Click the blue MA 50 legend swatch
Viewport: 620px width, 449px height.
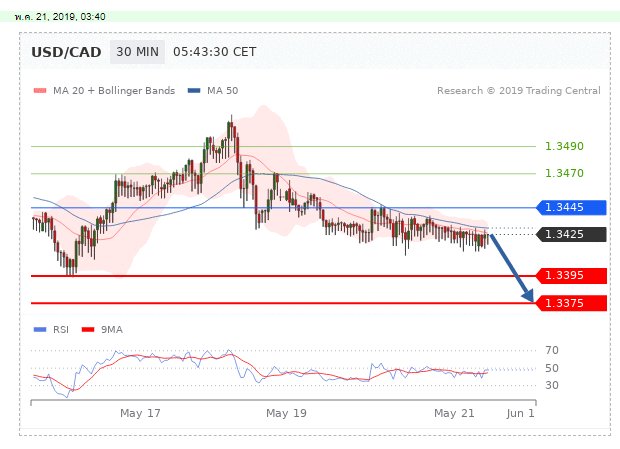pyautogui.click(x=194, y=91)
